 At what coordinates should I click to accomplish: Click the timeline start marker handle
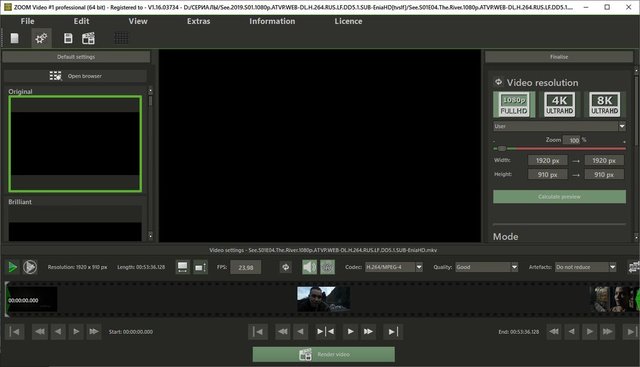[x=7, y=299]
